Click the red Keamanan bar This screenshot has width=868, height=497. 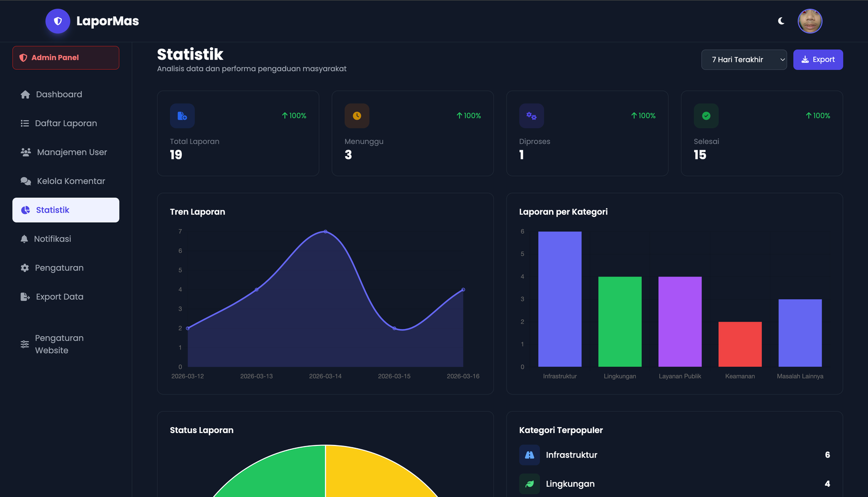(740, 344)
